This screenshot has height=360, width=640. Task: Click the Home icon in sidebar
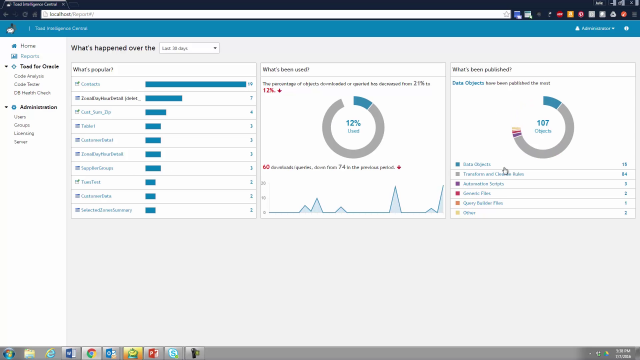point(14,46)
